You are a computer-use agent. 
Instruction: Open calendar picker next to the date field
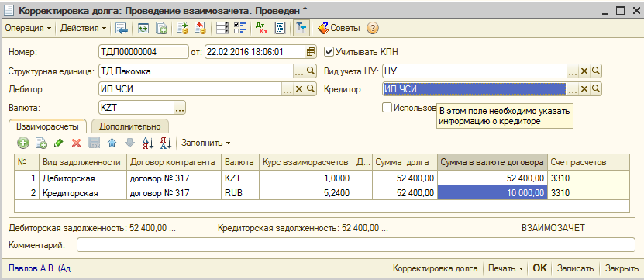311,52
